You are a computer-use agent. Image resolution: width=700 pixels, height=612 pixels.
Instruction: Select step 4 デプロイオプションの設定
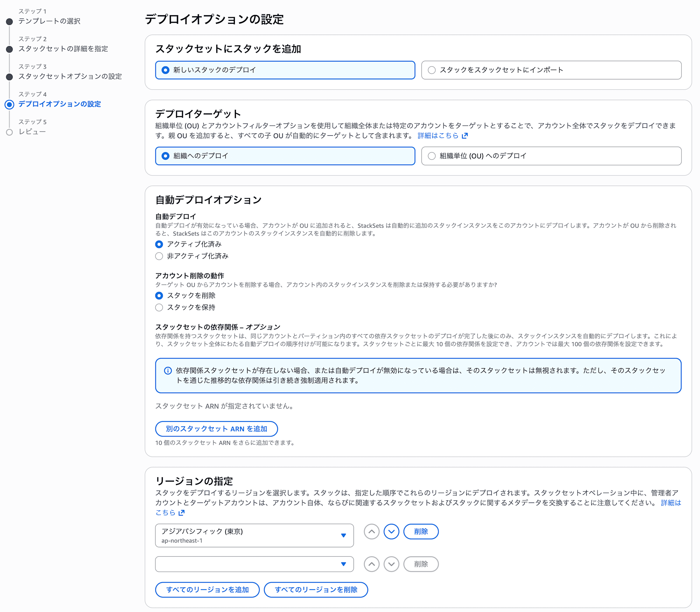[x=59, y=104]
